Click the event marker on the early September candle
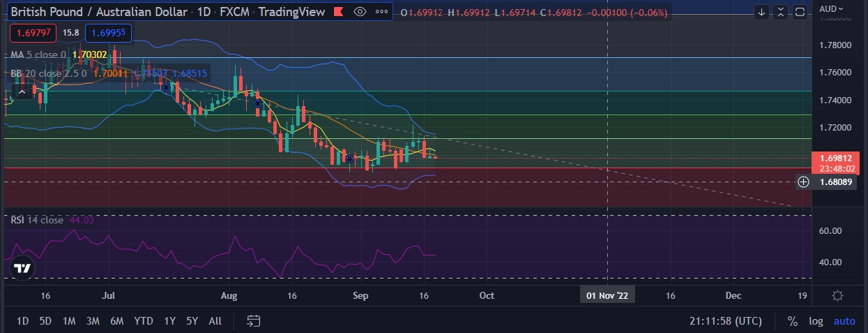 click(x=349, y=159)
